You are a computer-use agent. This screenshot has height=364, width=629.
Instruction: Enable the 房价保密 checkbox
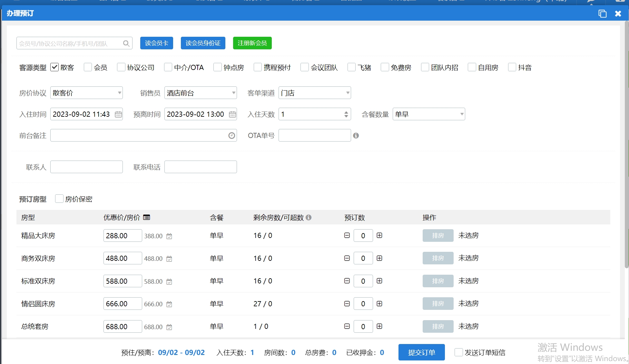[59, 199]
